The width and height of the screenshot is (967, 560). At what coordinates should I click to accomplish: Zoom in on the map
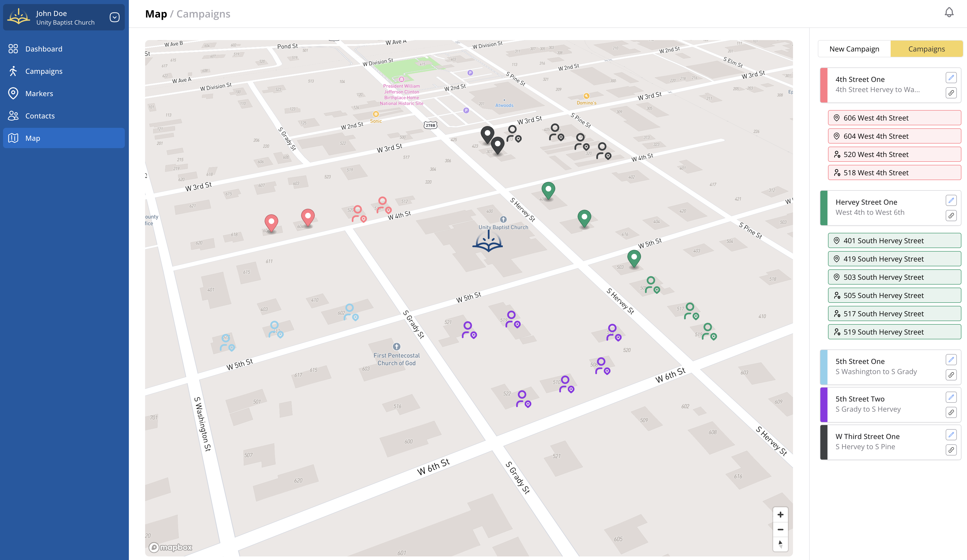(780, 515)
